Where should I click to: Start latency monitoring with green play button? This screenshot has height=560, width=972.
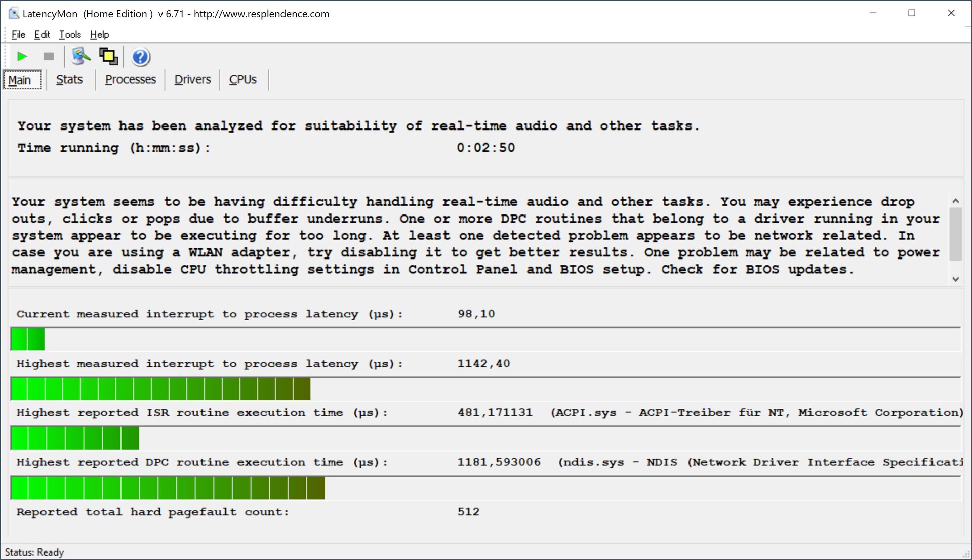(22, 56)
